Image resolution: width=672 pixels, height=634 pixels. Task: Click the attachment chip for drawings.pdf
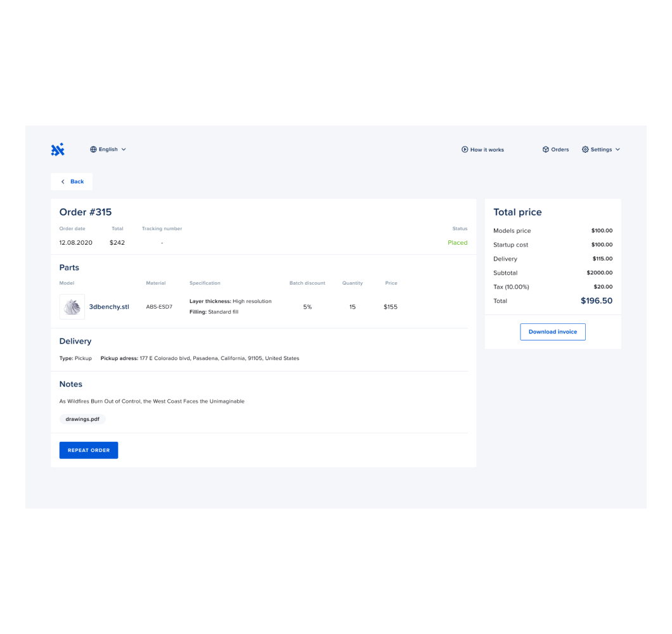click(82, 419)
